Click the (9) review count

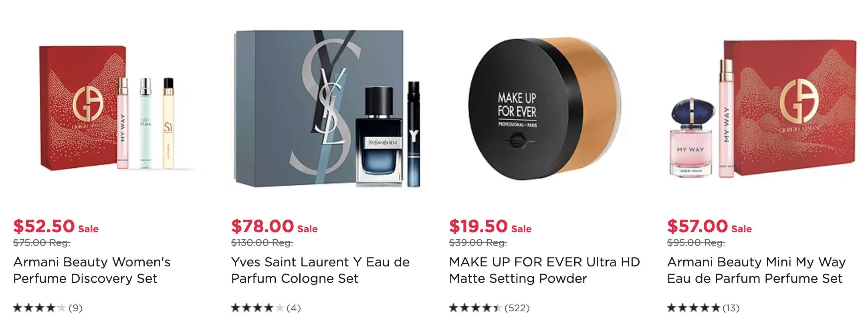click(x=75, y=308)
